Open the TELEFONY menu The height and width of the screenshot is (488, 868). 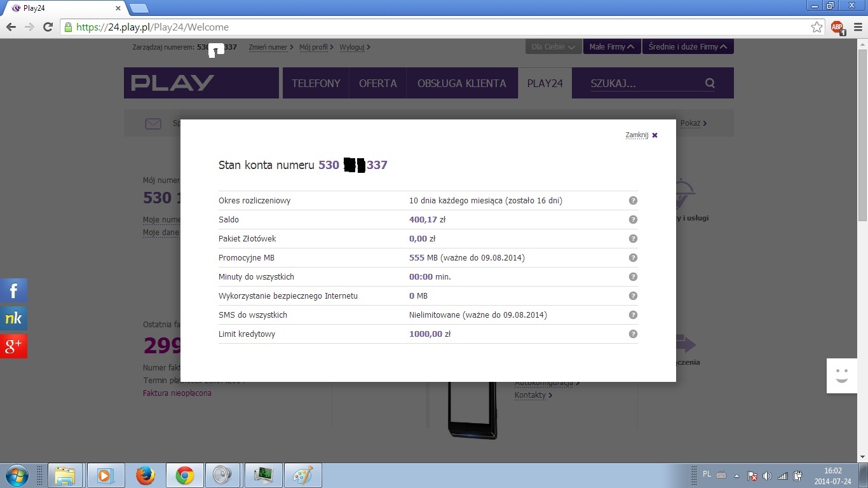click(316, 83)
